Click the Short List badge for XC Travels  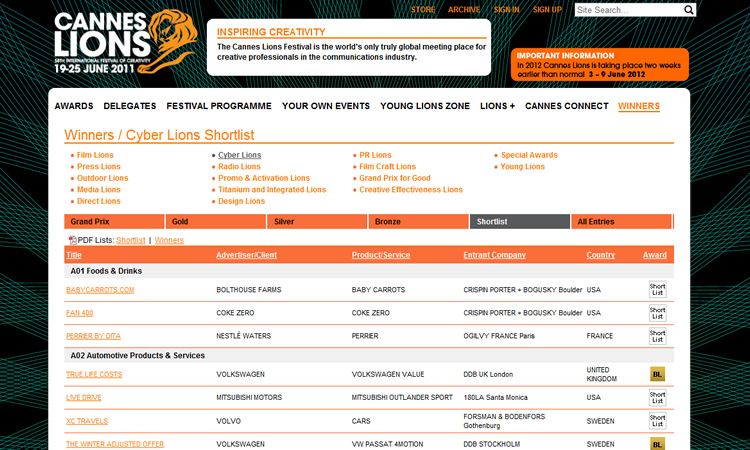(657, 421)
